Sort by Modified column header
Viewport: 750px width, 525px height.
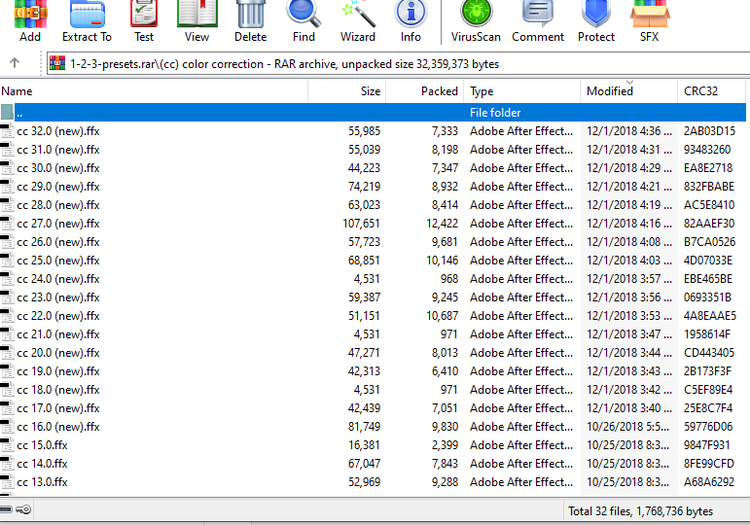click(627, 91)
